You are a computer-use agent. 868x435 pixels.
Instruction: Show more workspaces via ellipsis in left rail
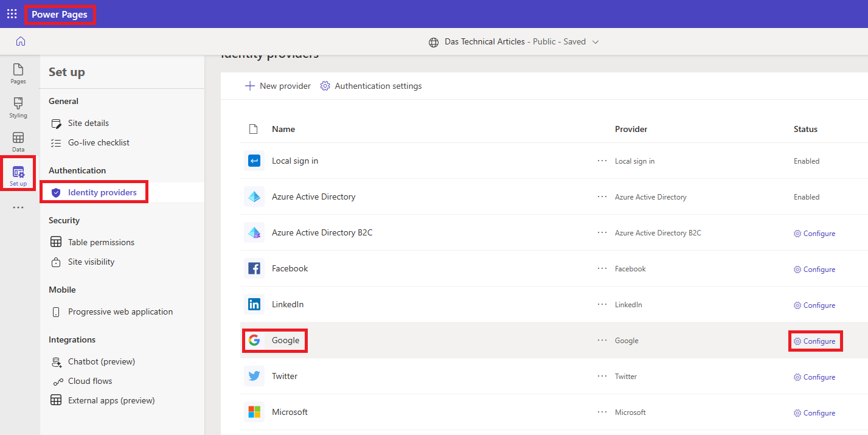click(x=18, y=207)
